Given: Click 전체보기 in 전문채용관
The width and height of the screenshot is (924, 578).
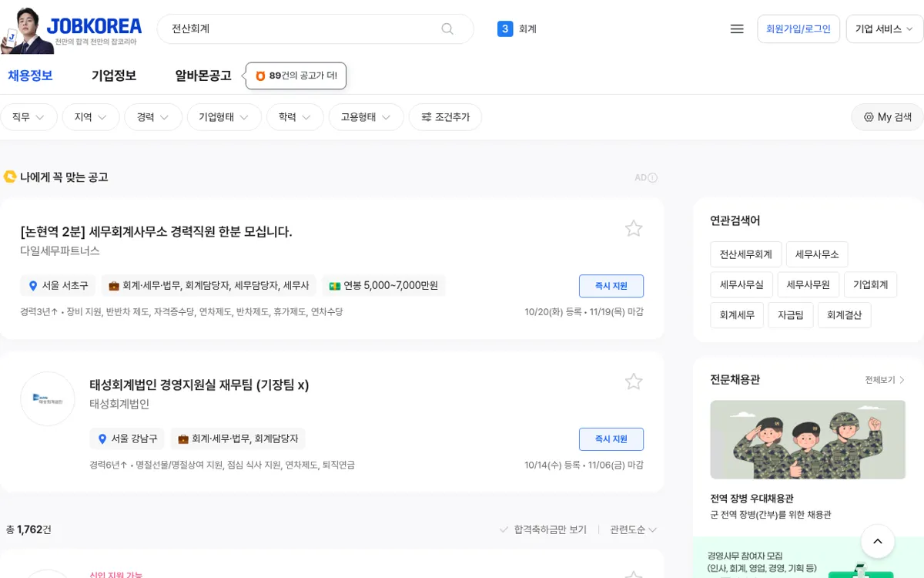Looking at the screenshot, I should (x=885, y=380).
